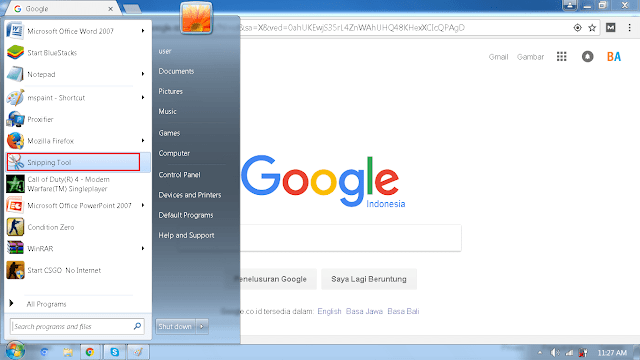Open Skype from the taskbar
This screenshot has width=640, height=360.
point(114,352)
